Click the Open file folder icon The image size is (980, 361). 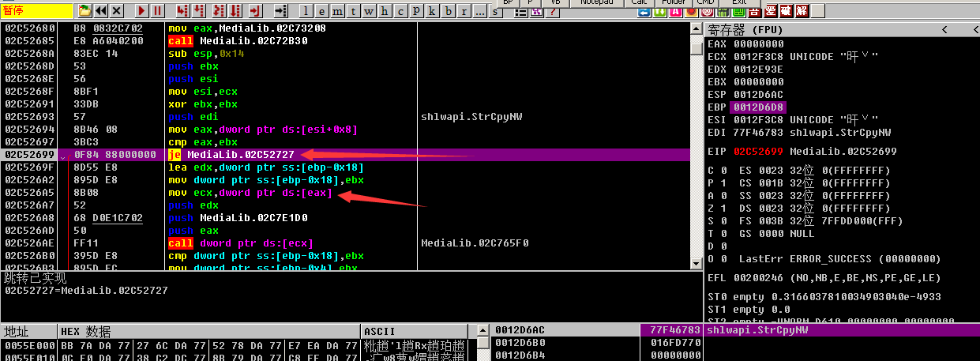[85, 10]
